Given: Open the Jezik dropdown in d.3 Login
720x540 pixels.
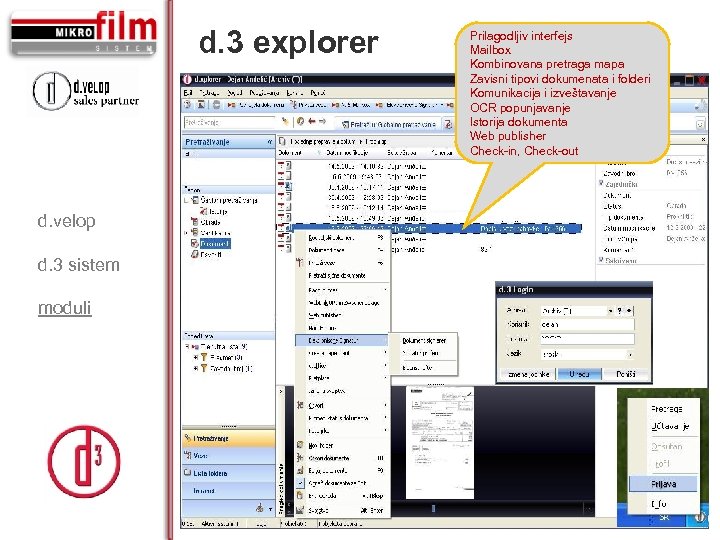Looking at the screenshot, I should tap(630, 354).
